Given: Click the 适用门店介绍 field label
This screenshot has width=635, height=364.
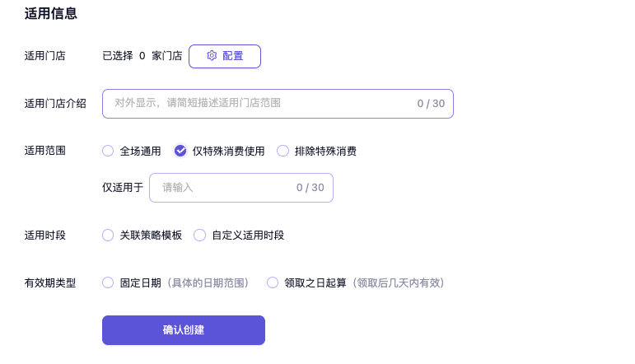Looking at the screenshot, I should (x=55, y=104).
